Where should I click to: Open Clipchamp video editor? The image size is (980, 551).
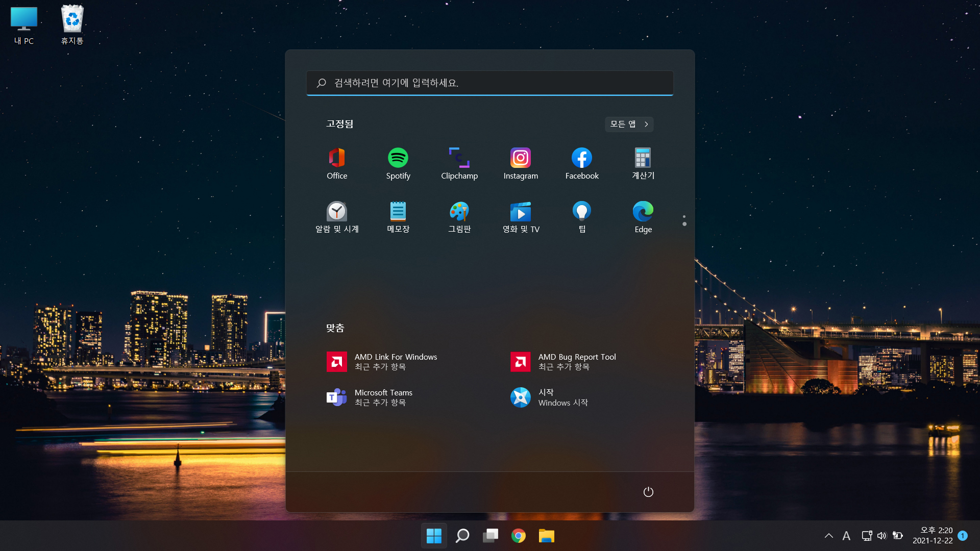(x=459, y=163)
